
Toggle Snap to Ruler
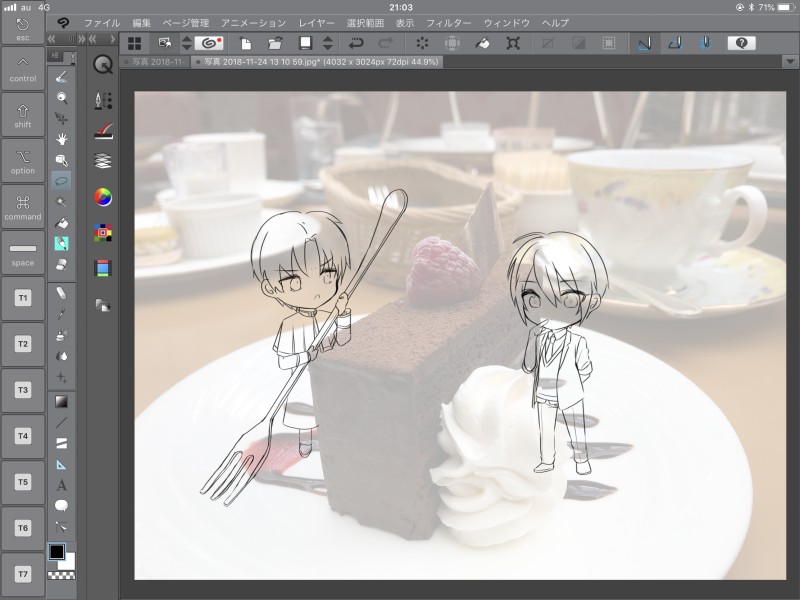644,43
